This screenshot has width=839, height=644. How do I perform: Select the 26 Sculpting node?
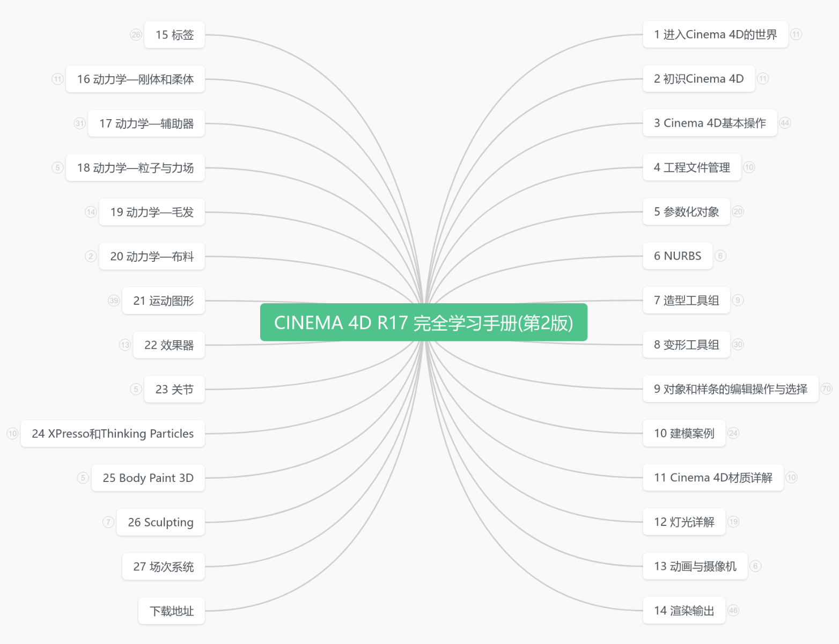tap(160, 522)
